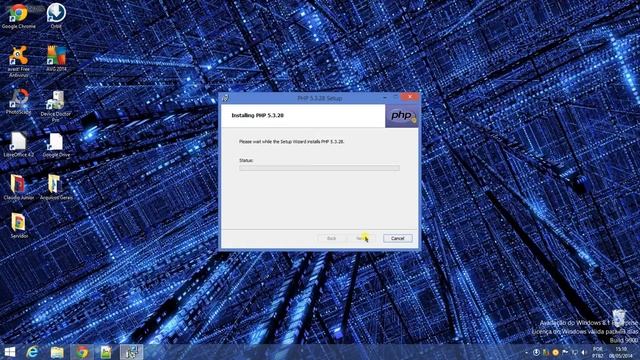The width and height of the screenshot is (640, 360).
Task: Open the Action Center flag tray icon
Action: pos(565,352)
